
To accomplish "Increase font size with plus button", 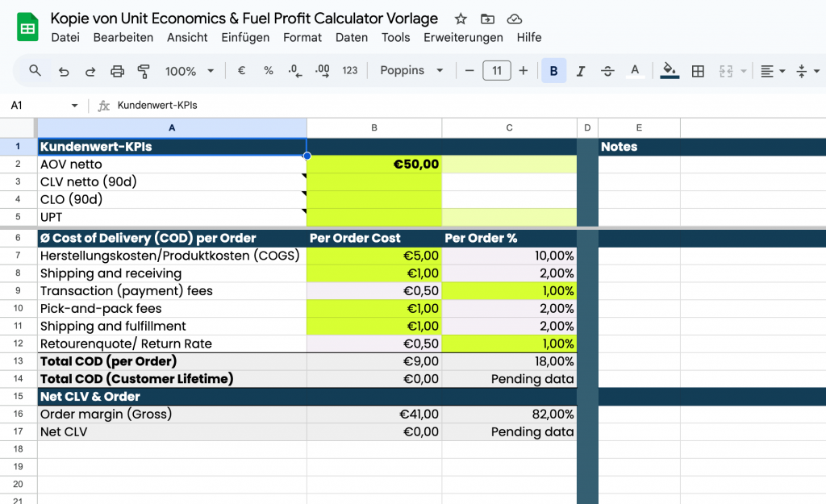I will point(524,71).
